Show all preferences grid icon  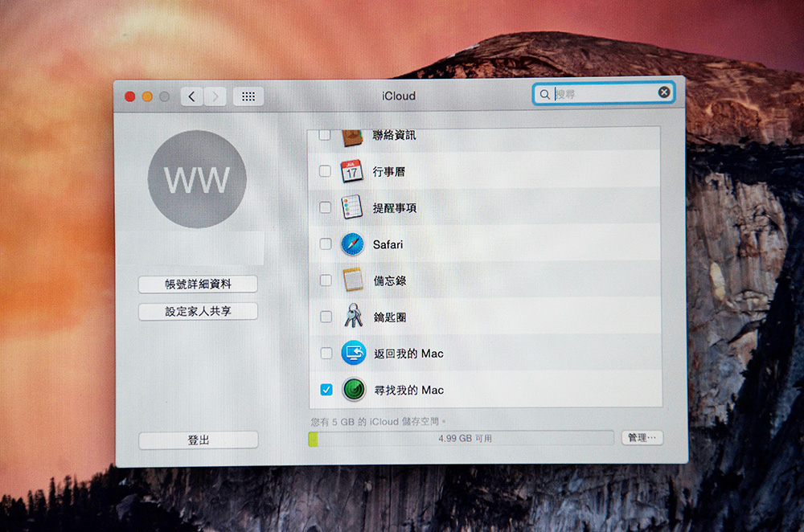point(248,96)
